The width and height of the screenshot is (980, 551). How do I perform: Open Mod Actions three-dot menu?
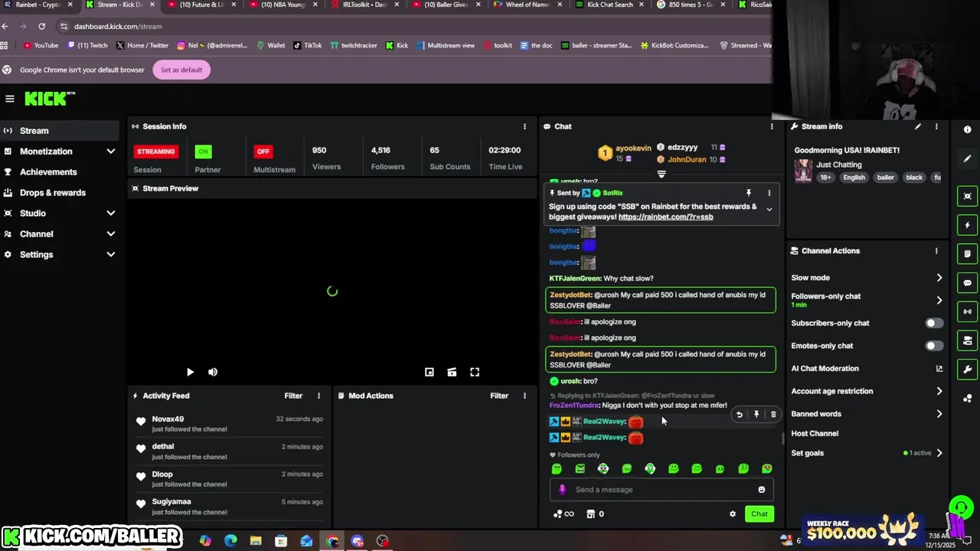(524, 396)
